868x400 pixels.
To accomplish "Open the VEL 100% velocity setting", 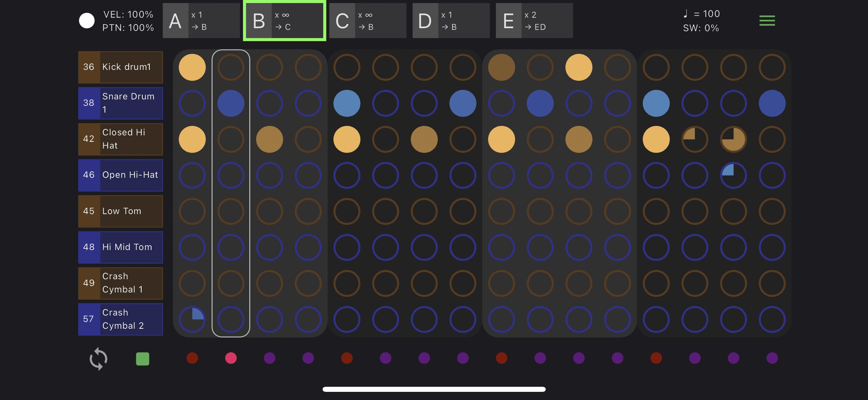I will click(128, 14).
